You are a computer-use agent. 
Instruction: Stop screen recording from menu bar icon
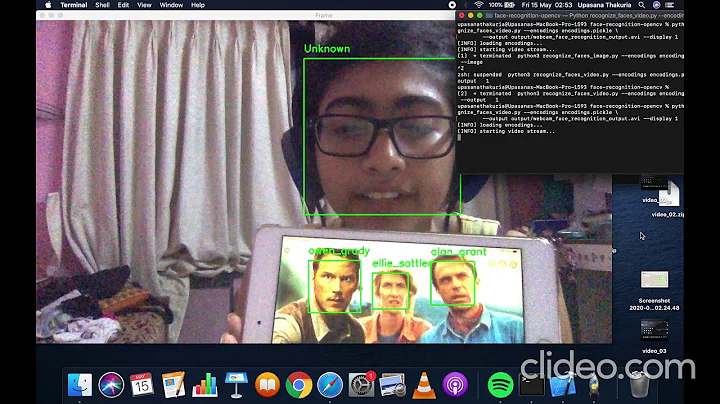pyautogui.click(x=452, y=5)
